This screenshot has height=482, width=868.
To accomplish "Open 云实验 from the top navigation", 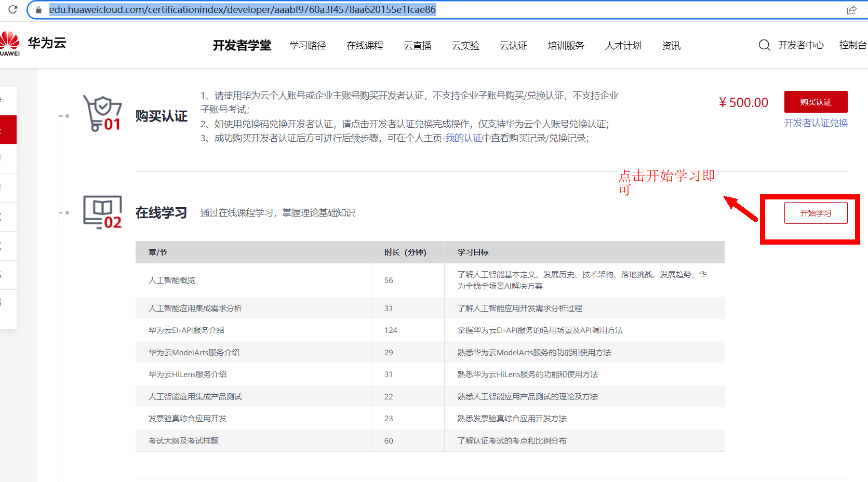I will coord(465,46).
